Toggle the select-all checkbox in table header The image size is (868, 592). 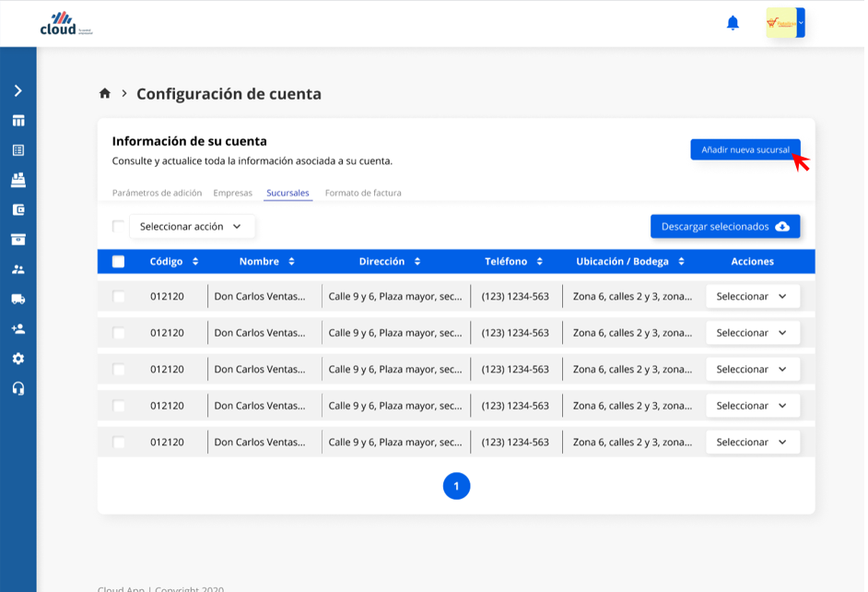119,261
